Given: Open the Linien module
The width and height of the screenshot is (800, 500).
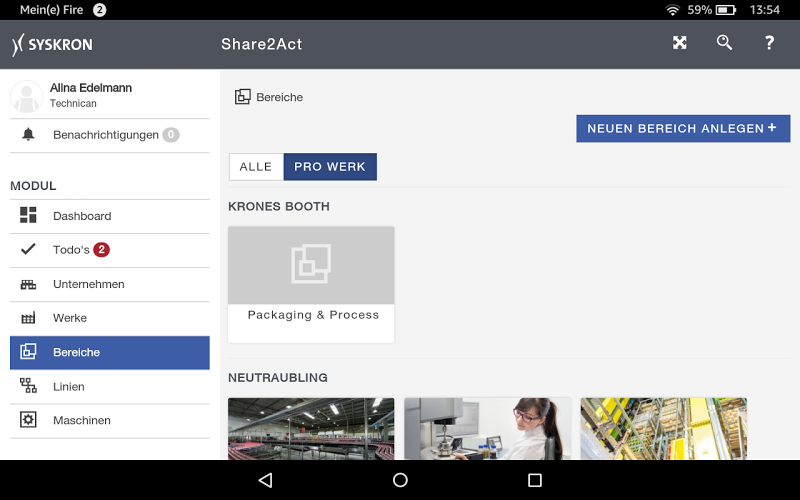Looking at the screenshot, I should (110, 387).
